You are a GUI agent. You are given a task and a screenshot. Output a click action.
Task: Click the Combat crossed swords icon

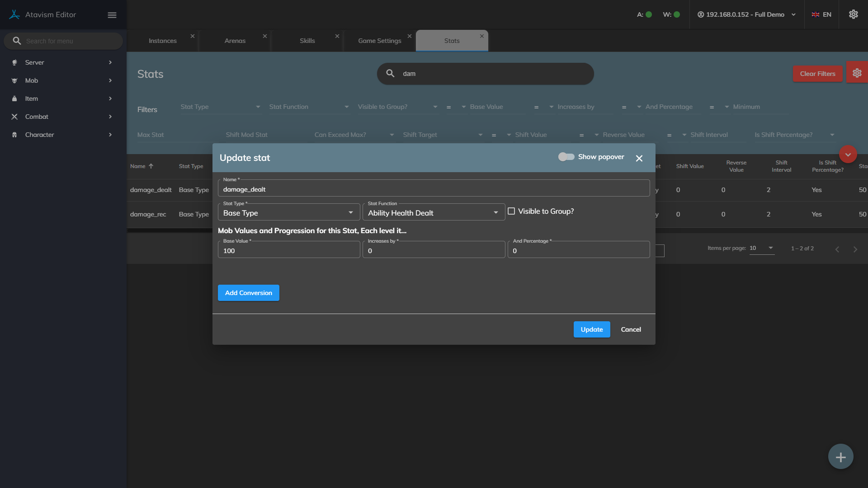click(14, 117)
